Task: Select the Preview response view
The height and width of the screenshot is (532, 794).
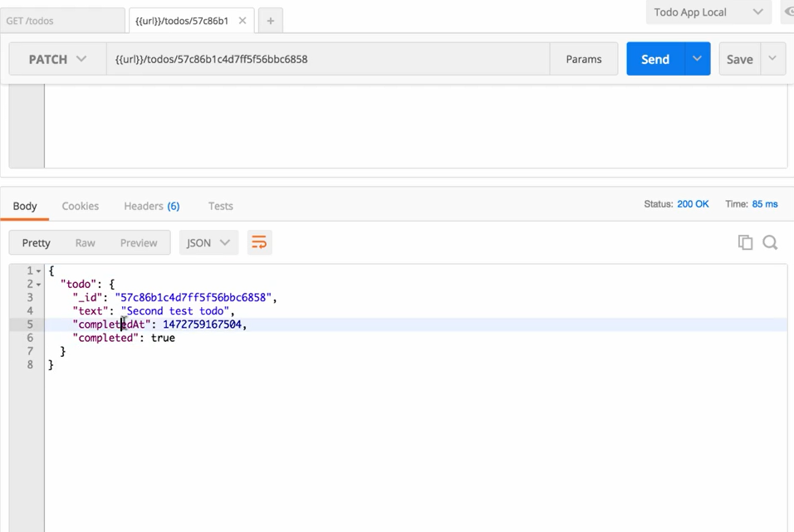Action: pos(138,242)
